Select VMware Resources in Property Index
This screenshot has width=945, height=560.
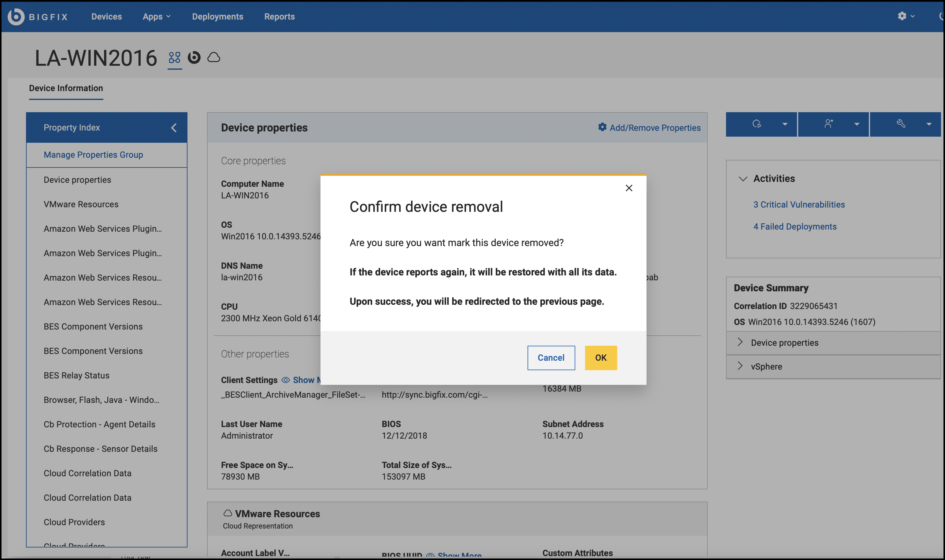(81, 204)
